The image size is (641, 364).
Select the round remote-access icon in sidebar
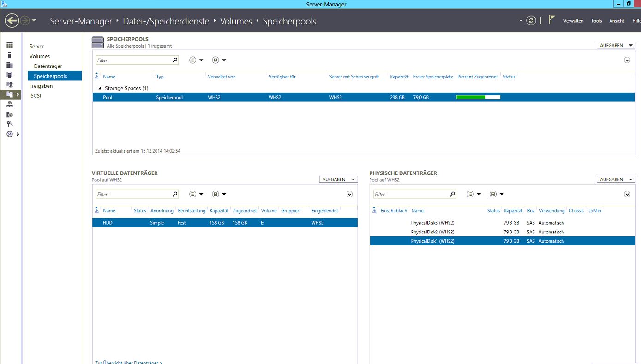[10, 134]
